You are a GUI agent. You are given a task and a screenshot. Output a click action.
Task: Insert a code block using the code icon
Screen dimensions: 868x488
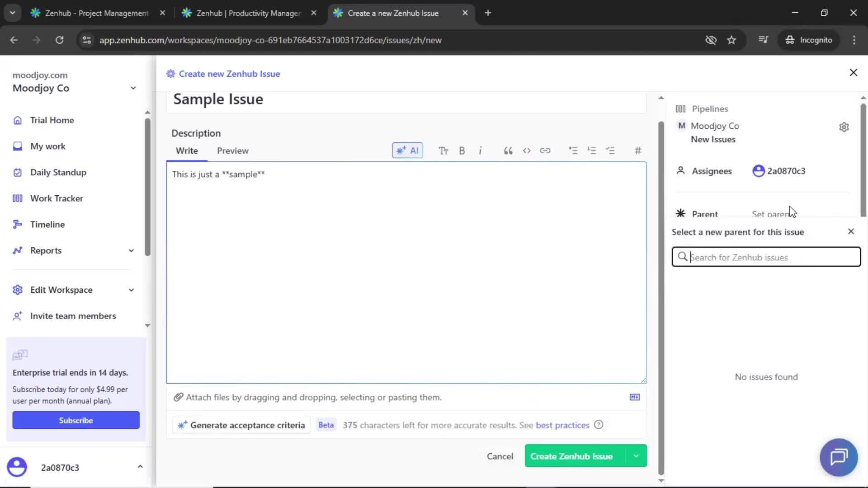(526, 150)
